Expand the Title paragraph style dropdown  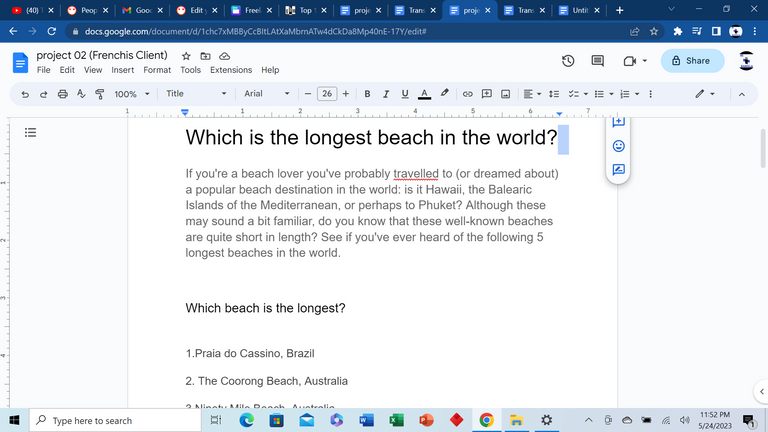pyautogui.click(x=196, y=94)
